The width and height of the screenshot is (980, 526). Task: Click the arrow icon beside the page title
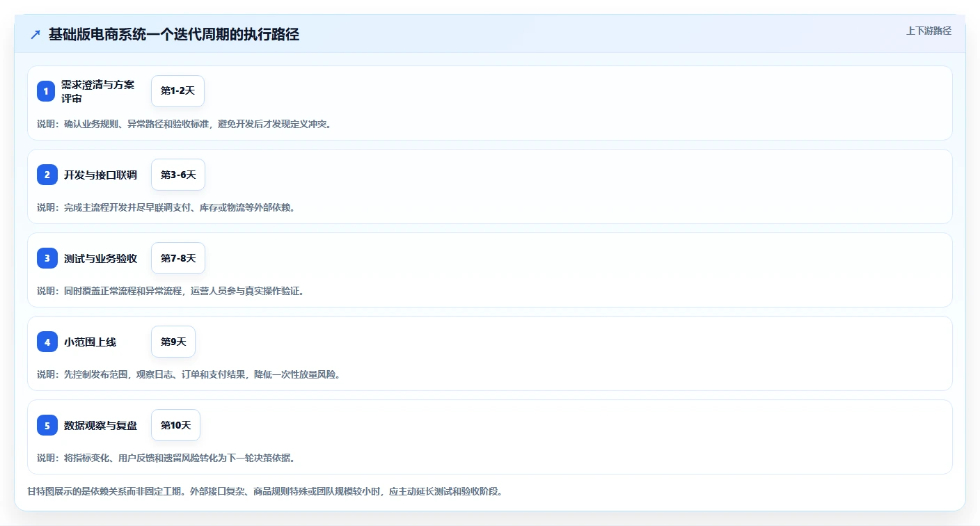click(35, 35)
